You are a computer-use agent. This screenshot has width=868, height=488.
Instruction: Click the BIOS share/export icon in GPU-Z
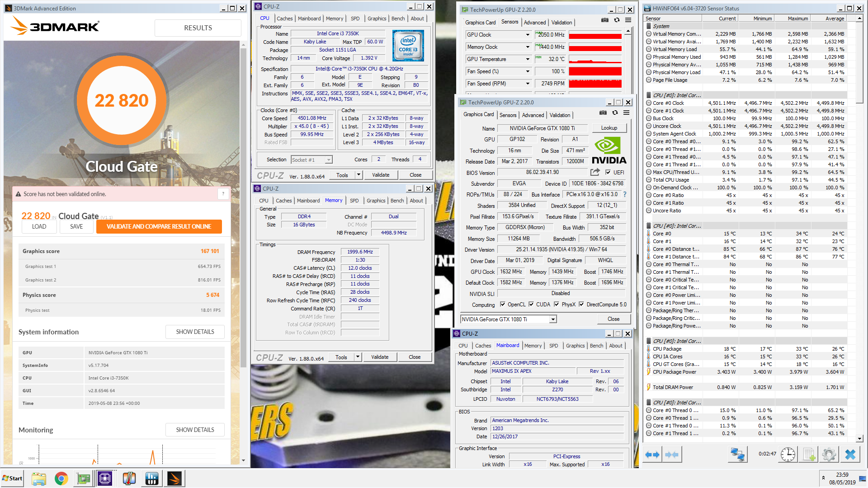[x=595, y=172]
